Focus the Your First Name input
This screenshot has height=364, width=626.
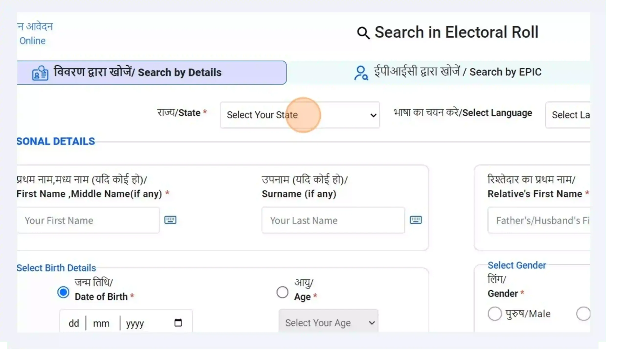(88, 220)
